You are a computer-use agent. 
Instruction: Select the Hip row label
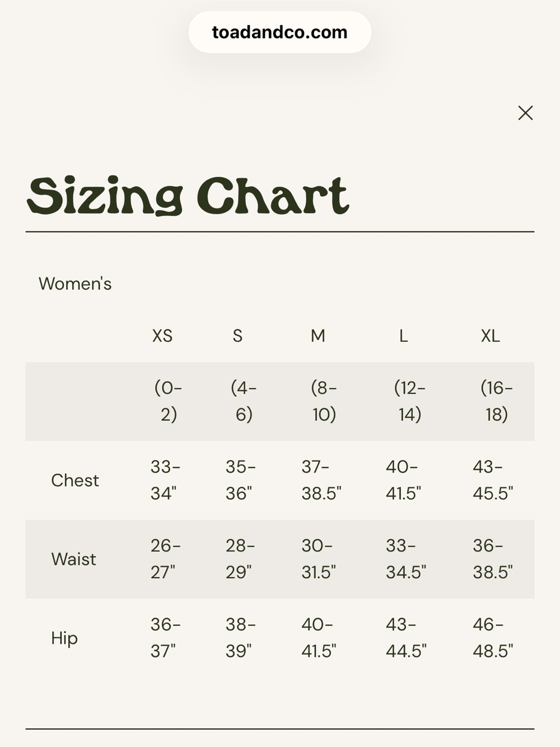tap(64, 638)
